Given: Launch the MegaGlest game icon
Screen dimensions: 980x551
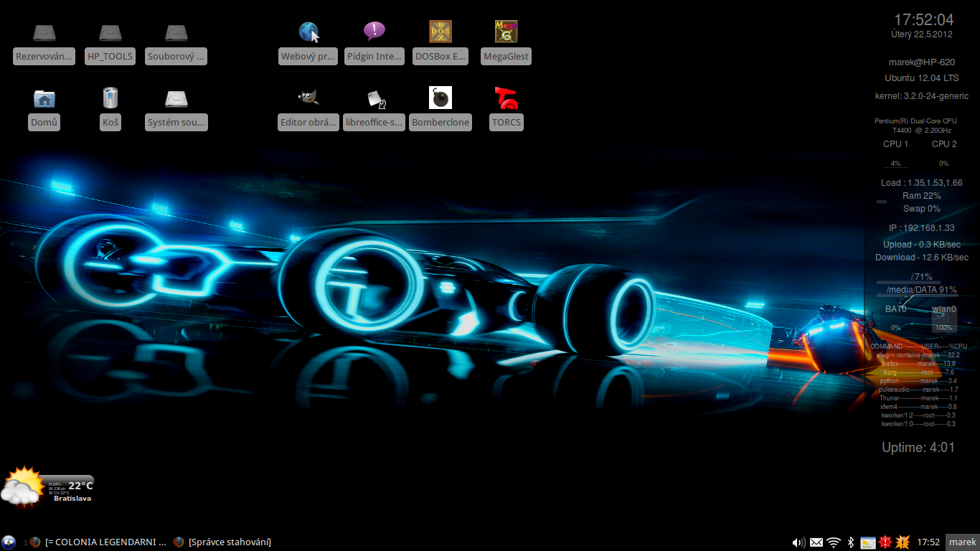Looking at the screenshot, I should click(506, 32).
